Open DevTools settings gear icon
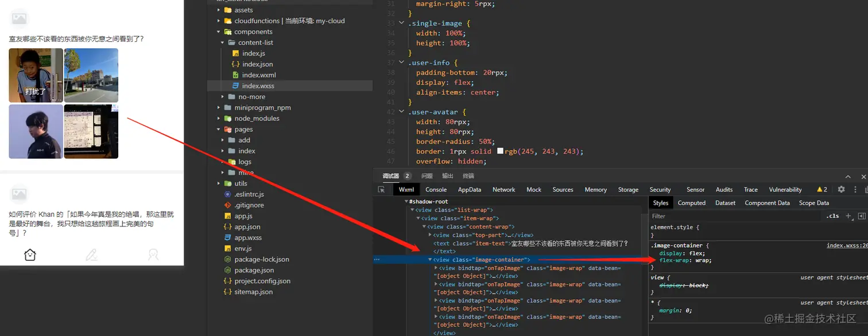Viewport: 868px width, 336px height. tap(841, 189)
